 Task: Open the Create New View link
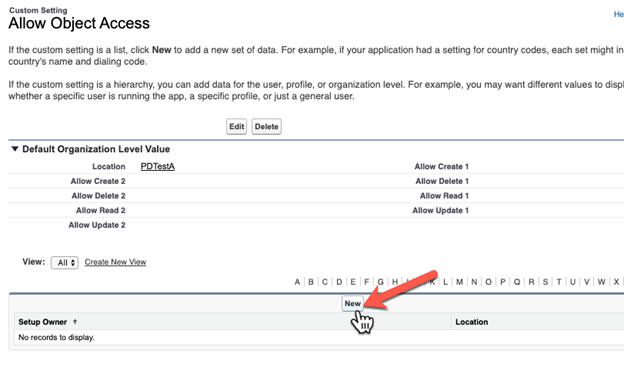pos(115,262)
